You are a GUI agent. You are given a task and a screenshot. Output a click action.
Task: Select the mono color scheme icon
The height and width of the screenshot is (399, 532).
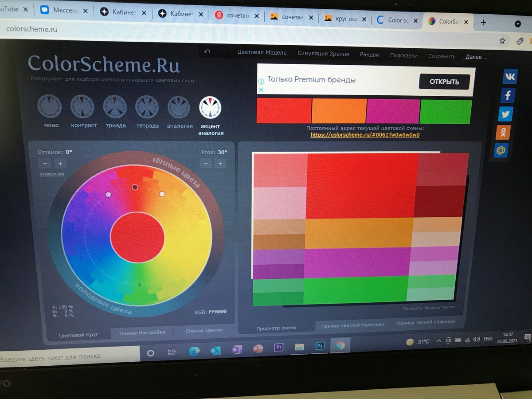49,106
